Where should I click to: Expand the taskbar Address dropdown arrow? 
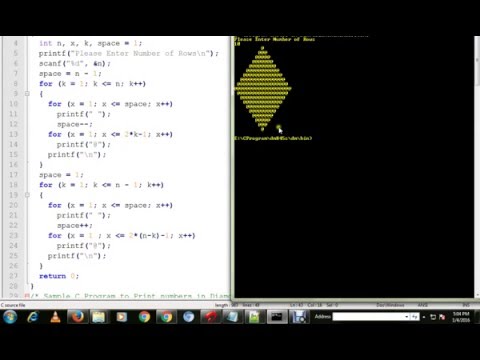pyautogui.click(x=407, y=317)
